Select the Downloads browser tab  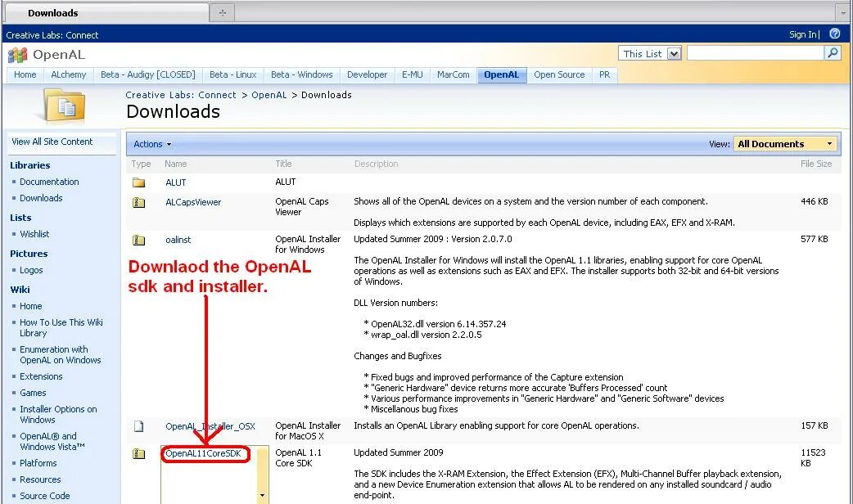(106, 12)
